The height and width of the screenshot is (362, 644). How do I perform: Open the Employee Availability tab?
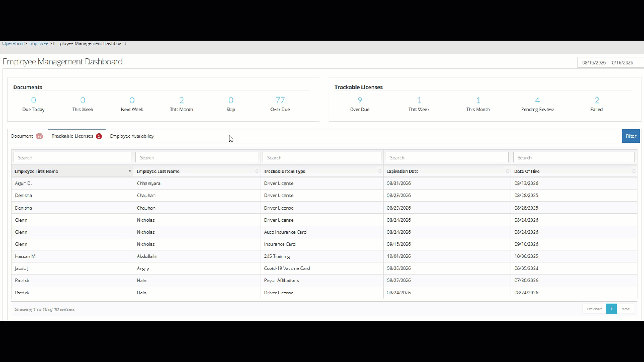point(132,136)
